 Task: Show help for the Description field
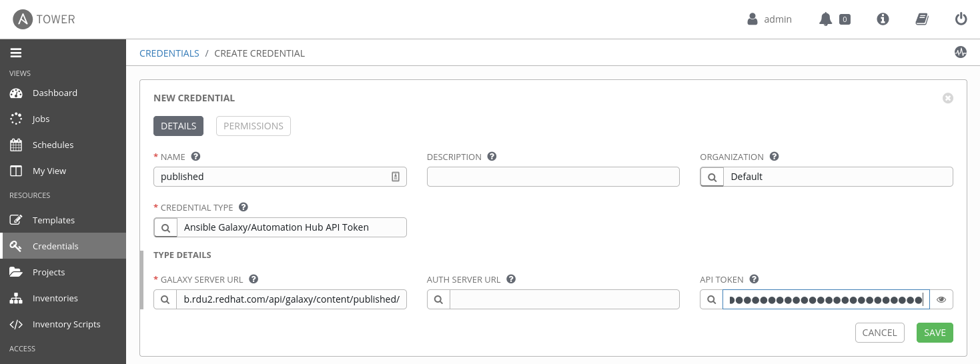click(492, 157)
